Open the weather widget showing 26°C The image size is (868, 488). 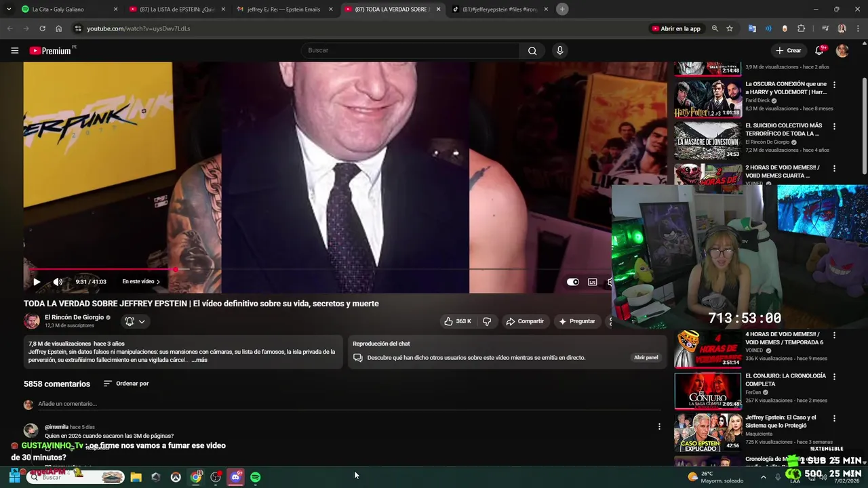(715, 477)
